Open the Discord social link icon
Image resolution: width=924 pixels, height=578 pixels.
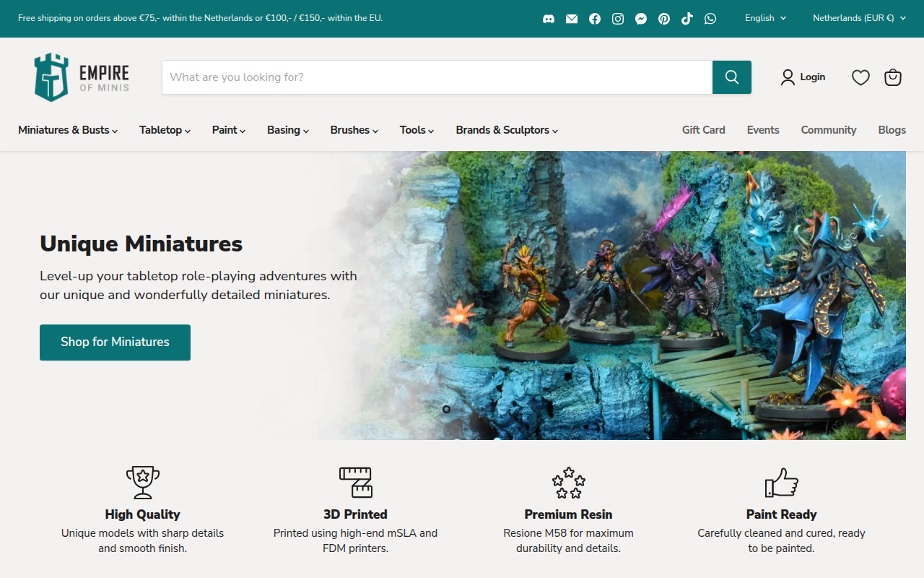tap(549, 19)
